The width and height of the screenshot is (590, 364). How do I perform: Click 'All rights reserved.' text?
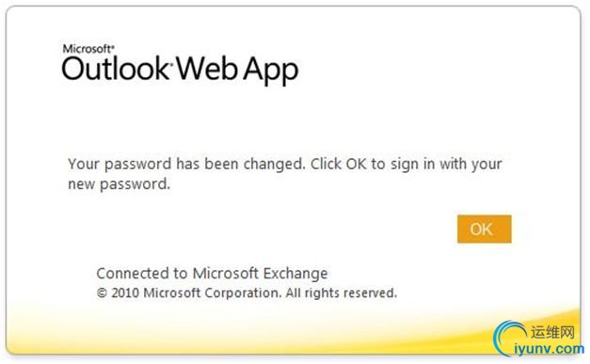[342, 293]
